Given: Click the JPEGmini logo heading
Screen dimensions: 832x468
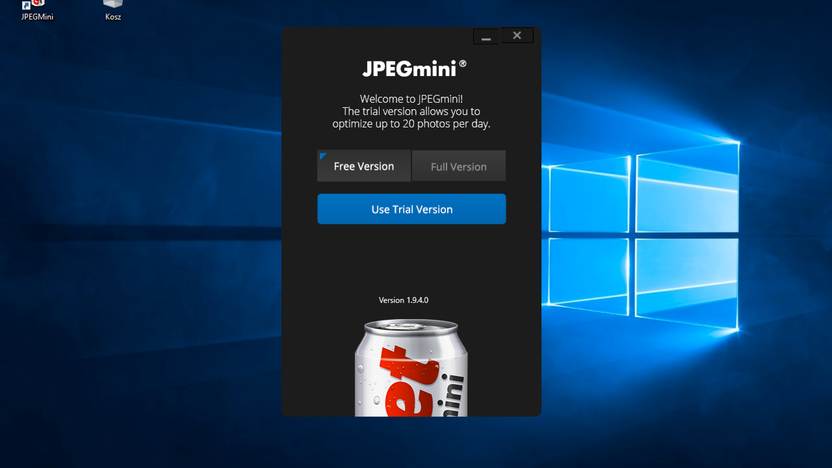Looking at the screenshot, I should pos(414,68).
